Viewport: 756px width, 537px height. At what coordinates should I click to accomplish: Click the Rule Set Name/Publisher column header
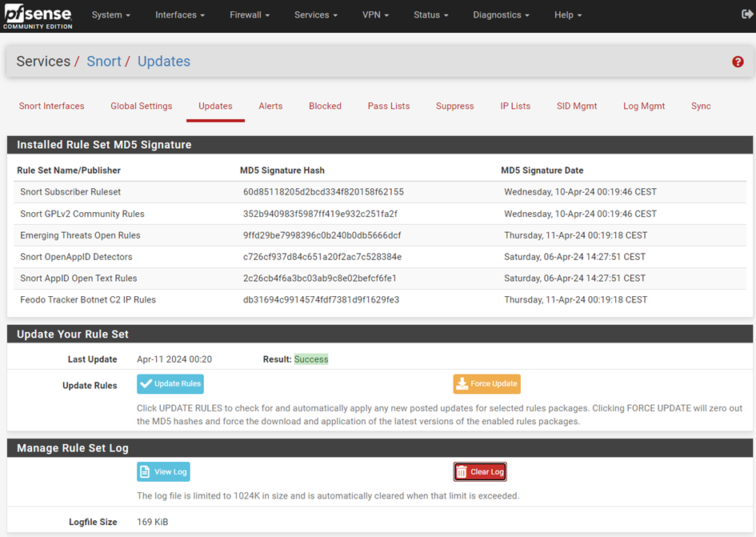point(69,170)
